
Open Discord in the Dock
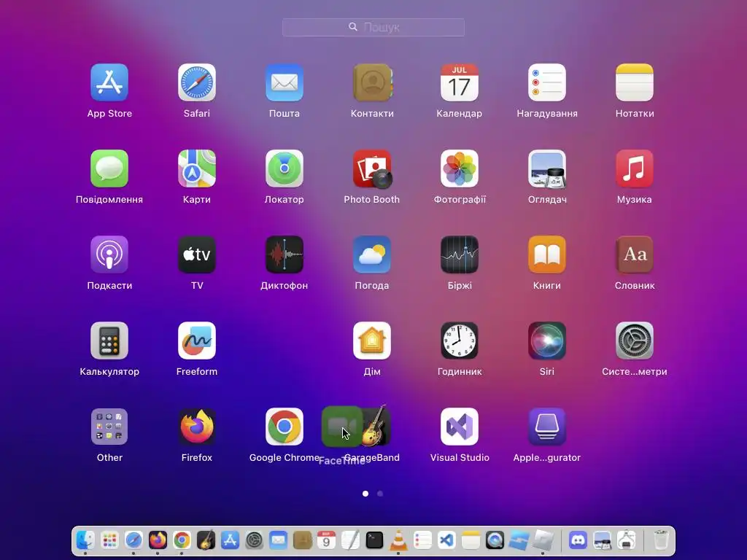[x=578, y=540]
